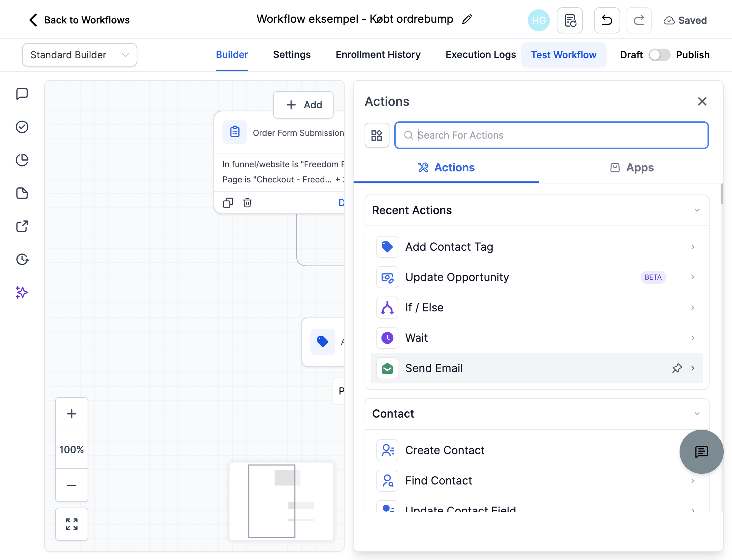Click the undo arrow button
This screenshot has height=560, width=732.
coord(607,20)
